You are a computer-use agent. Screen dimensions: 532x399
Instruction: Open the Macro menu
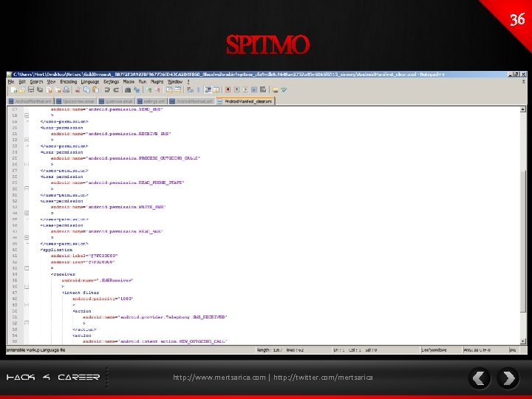pyautogui.click(x=129, y=82)
